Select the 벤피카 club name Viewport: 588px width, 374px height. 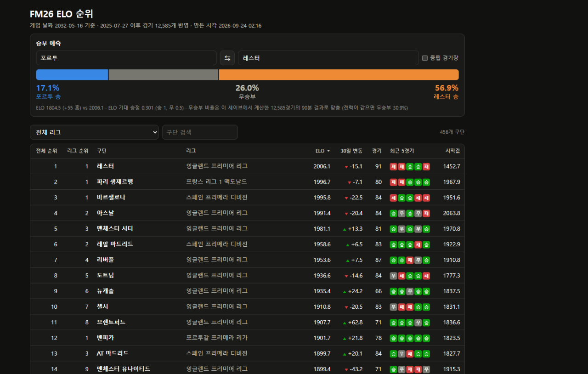(105, 338)
